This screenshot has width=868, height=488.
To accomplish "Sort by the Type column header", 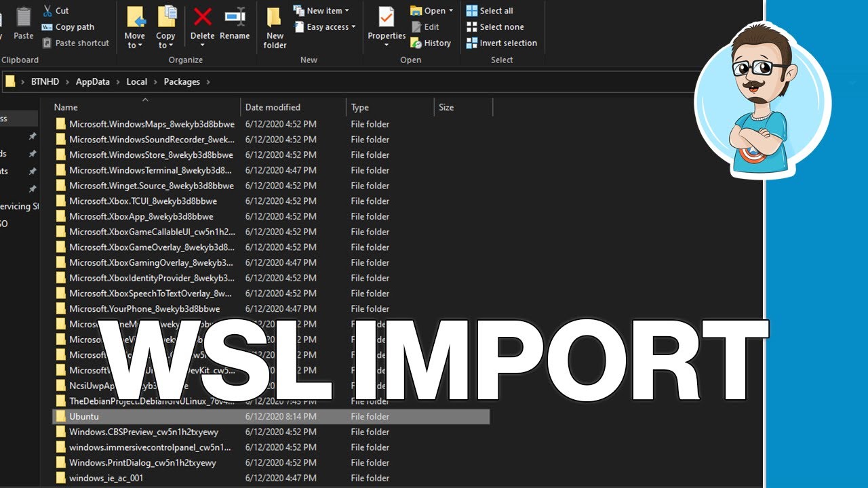I will tap(360, 107).
